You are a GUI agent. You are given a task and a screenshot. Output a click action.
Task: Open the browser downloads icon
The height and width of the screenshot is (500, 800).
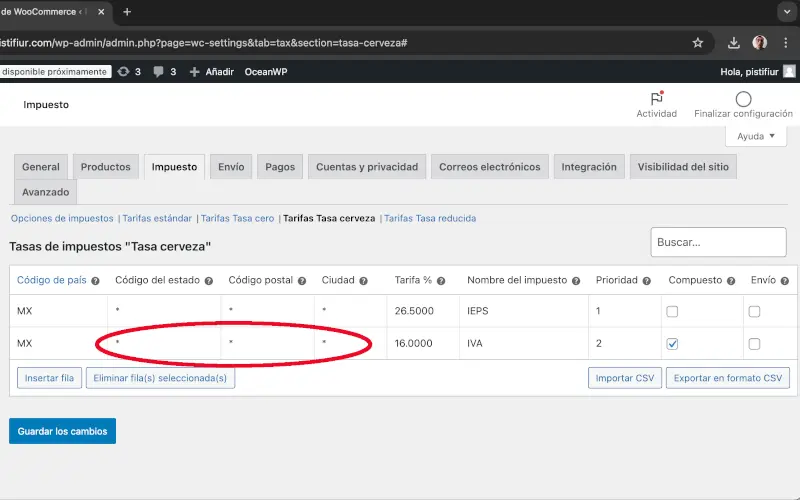click(x=734, y=43)
